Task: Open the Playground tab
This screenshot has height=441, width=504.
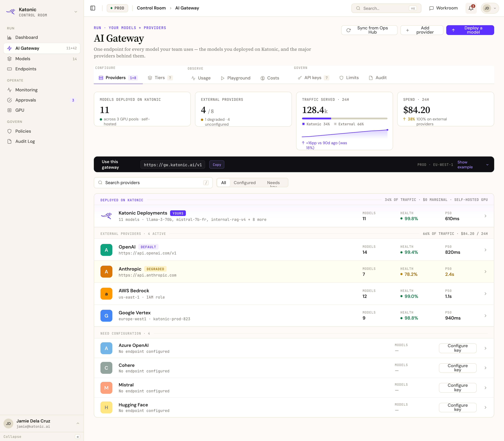Action: click(x=236, y=78)
